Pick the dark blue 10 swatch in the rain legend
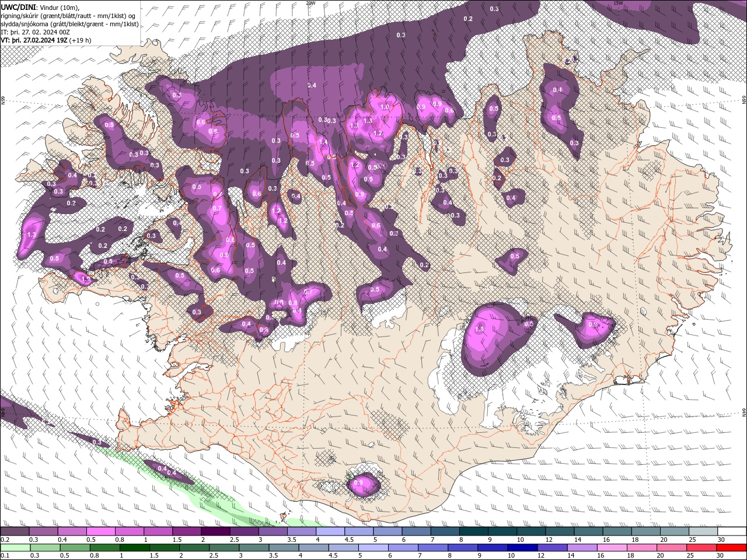 [522, 548]
